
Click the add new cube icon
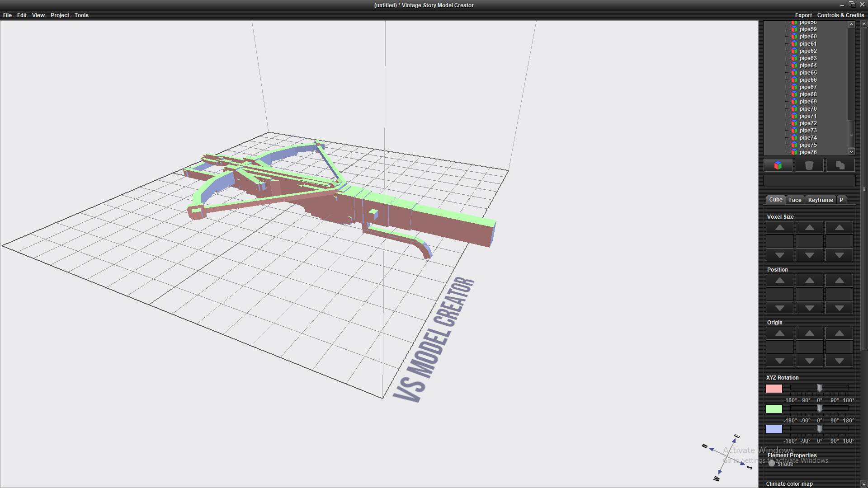coord(778,165)
